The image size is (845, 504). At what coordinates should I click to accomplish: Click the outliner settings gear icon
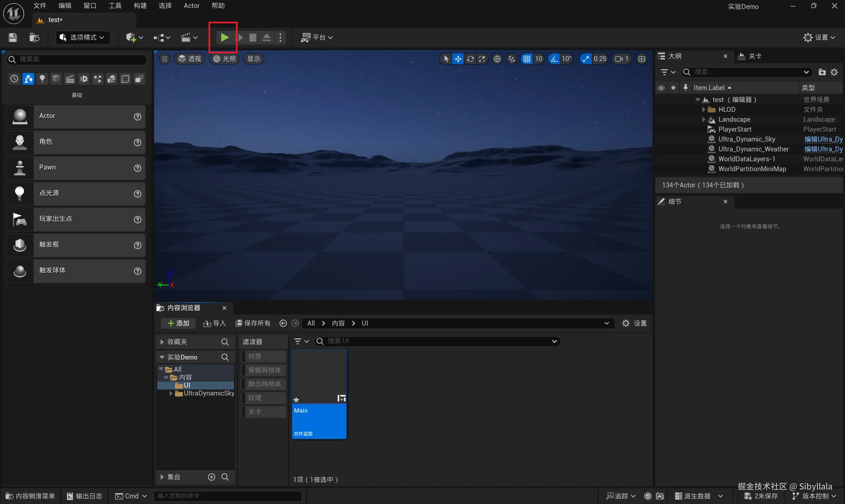[x=834, y=72]
